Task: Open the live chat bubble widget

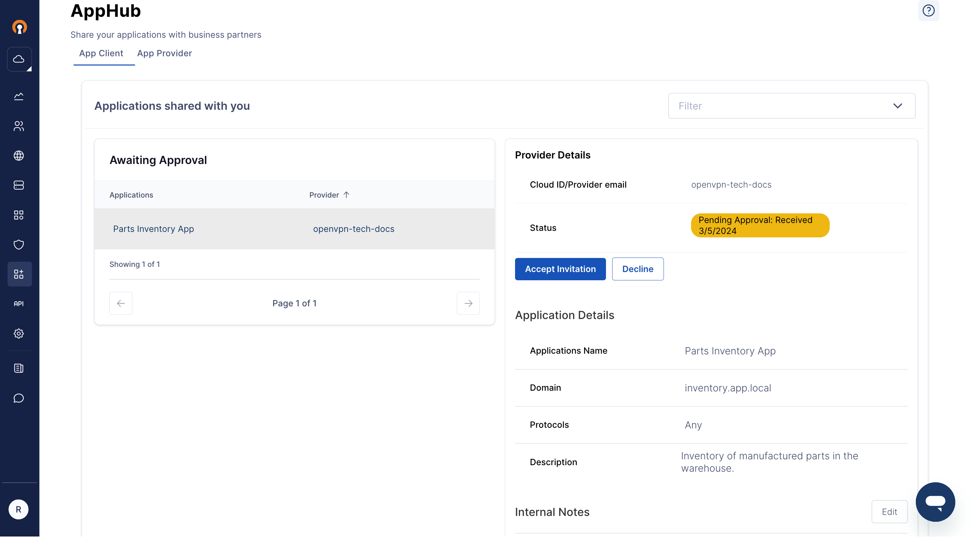Action: 935,502
